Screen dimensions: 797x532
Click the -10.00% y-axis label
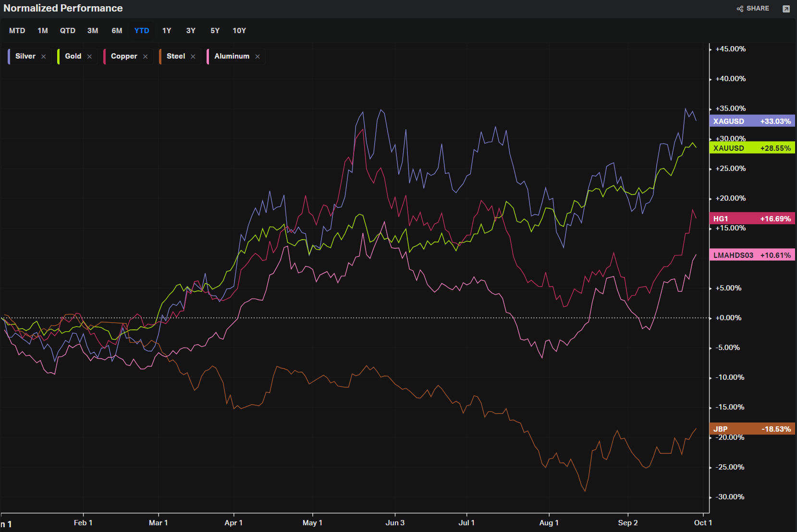click(730, 377)
